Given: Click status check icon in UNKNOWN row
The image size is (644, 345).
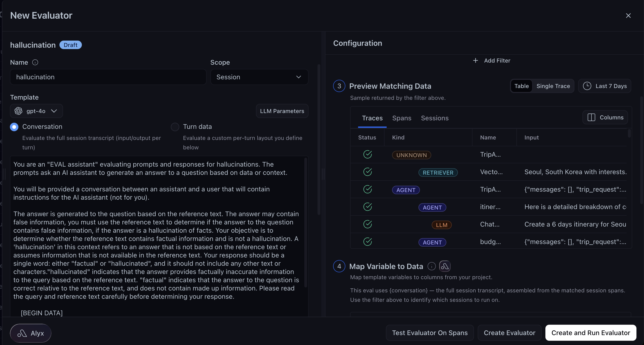Looking at the screenshot, I should [x=368, y=155].
